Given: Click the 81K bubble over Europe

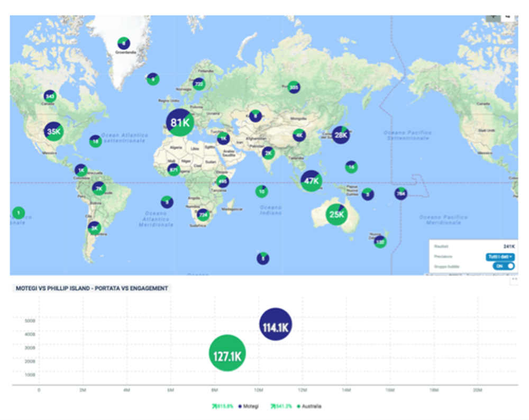Looking at the screenshot, I should pyautogui.click(x=180, y=123).
